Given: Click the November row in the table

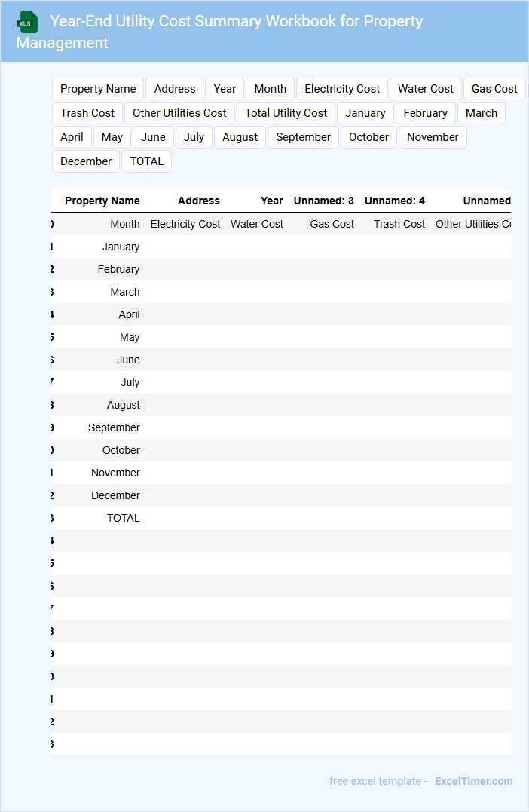Looking at the screenshot, I should (x=281, y=473).
